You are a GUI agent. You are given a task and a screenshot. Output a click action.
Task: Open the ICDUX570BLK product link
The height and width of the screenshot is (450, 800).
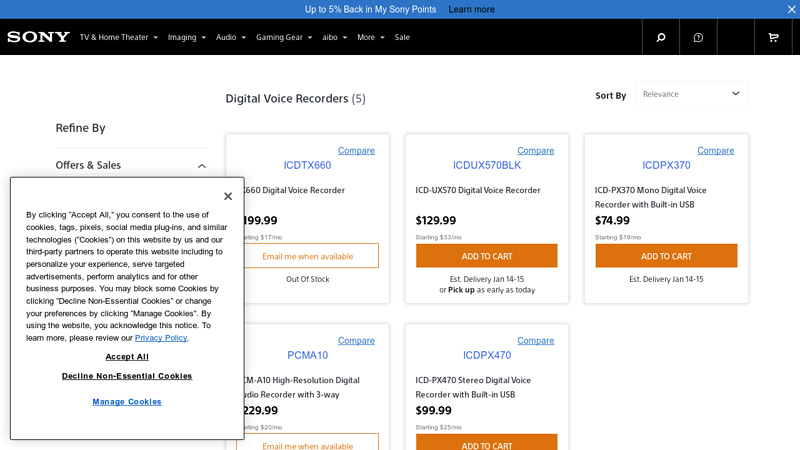487,165
